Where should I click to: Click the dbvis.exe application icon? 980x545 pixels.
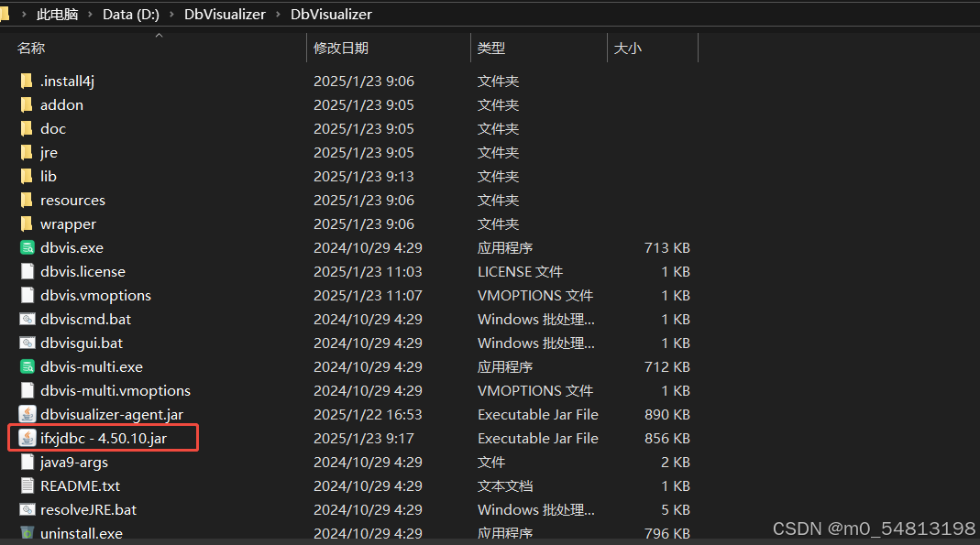pyautogui.click(x=27, y=247)
